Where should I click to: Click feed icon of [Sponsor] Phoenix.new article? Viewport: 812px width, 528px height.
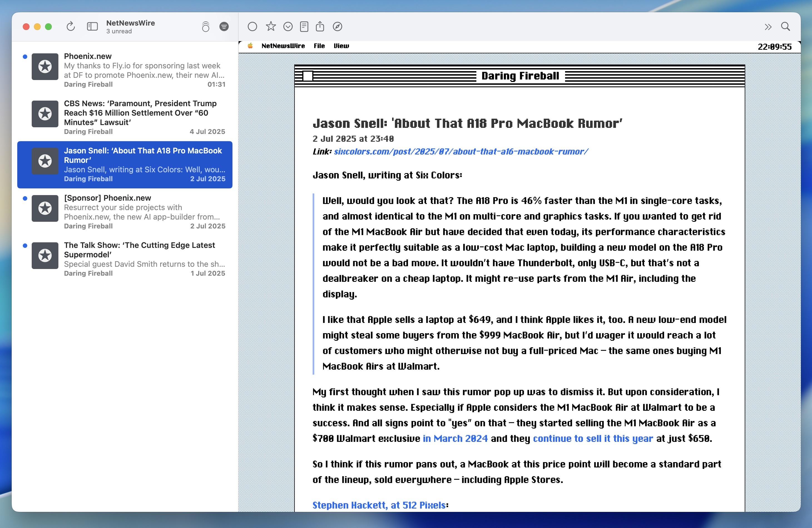pyautogui.click(x=45, y=208)
